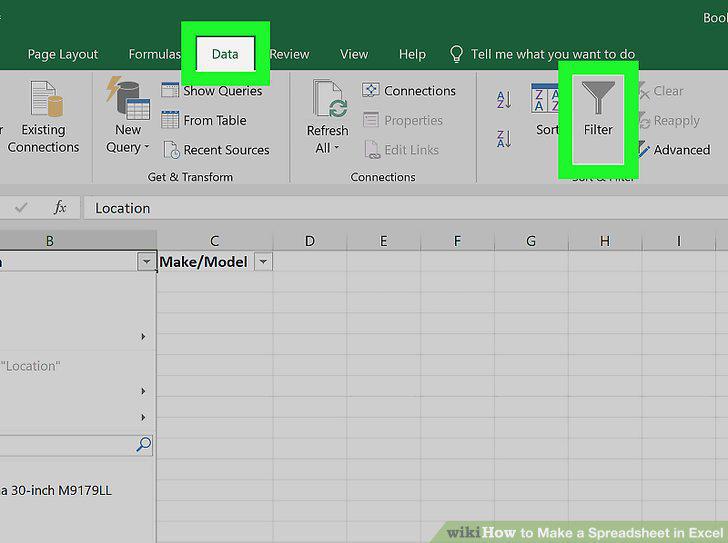Click the filter menu search magnifier
Screen dimensions: 728x543
point(143,445)
